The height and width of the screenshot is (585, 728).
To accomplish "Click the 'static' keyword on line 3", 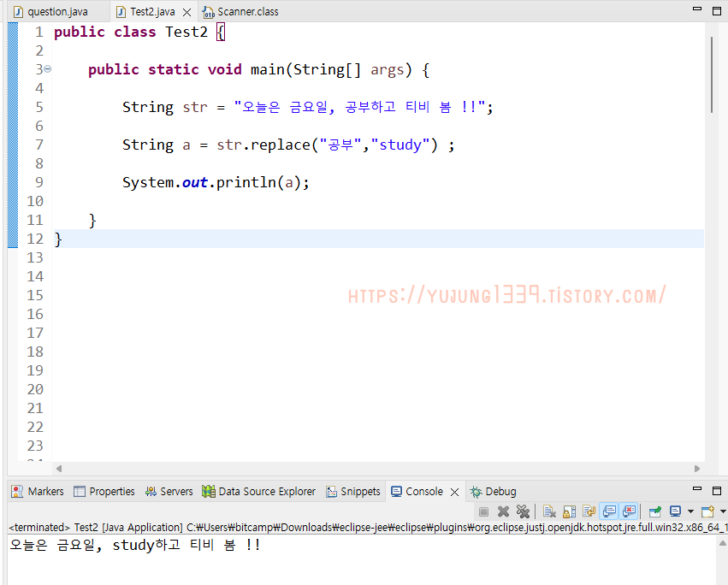I will point(173,69).
